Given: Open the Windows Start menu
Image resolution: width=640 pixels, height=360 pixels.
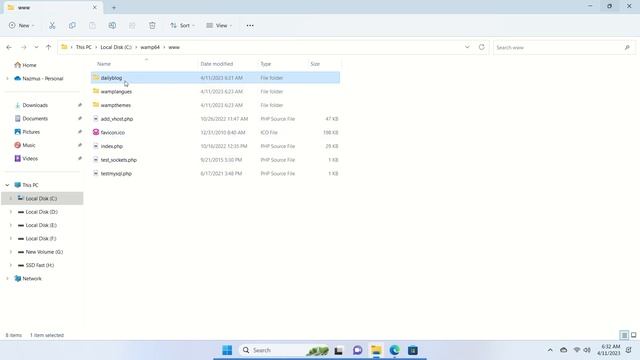Looking at the screenshot, I should point(227,350).
